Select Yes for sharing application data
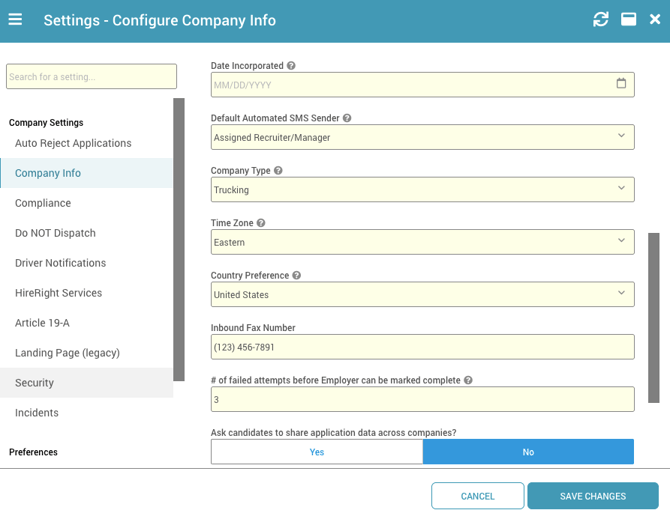Viewport: 670px width, 519px height. click(317, 452)
